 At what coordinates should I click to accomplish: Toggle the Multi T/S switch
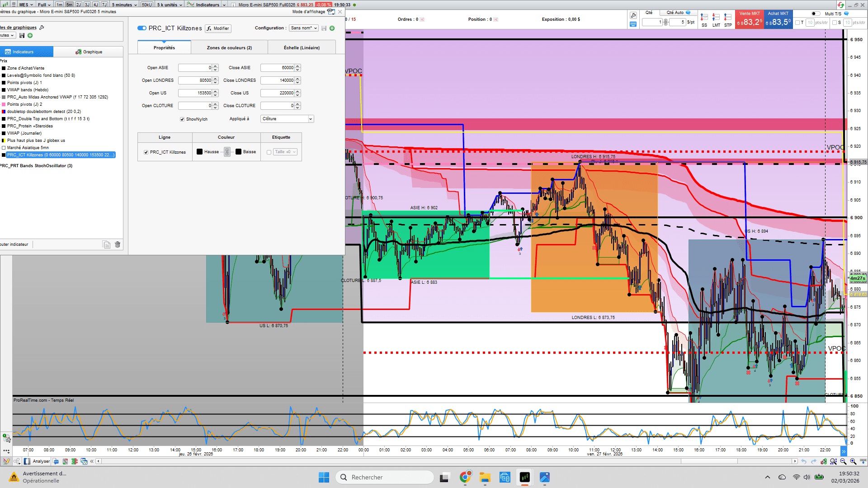(x=815, y=14)
